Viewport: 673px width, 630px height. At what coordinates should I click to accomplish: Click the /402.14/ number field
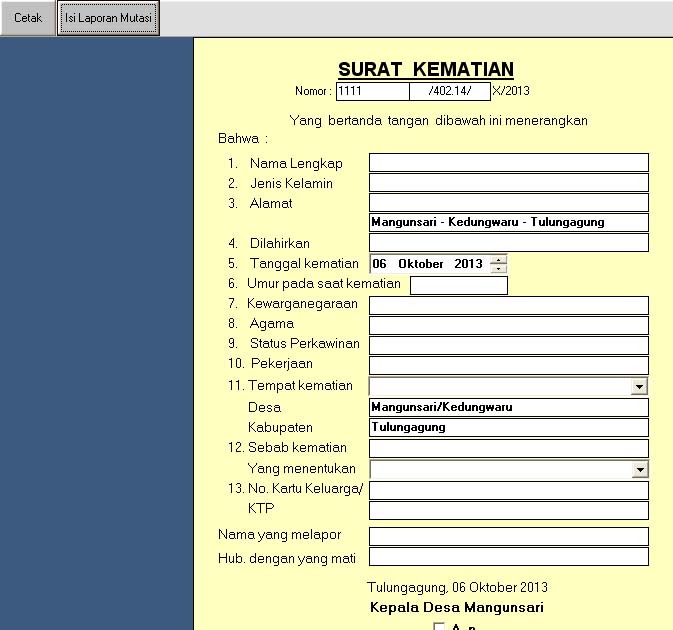click(x=450, y=91)
